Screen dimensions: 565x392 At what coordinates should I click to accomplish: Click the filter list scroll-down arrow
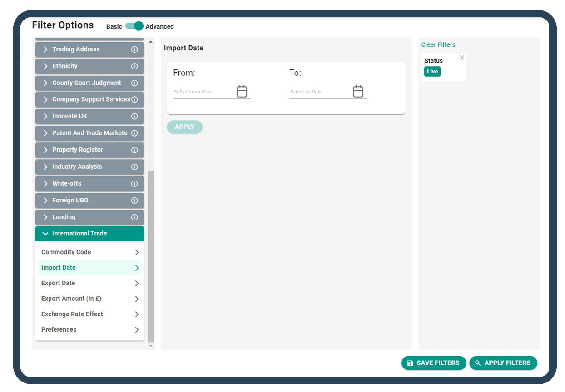[x=151, y=346]
